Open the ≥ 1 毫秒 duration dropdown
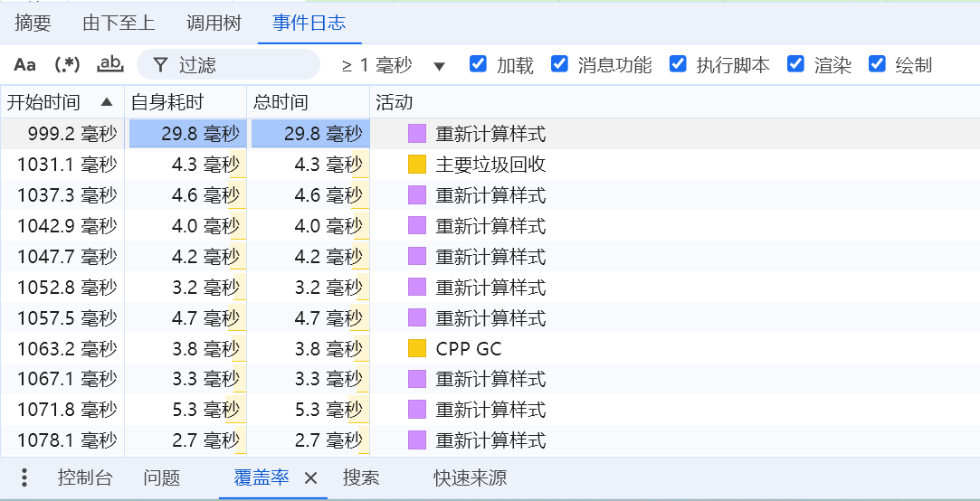 coord(394,65)
